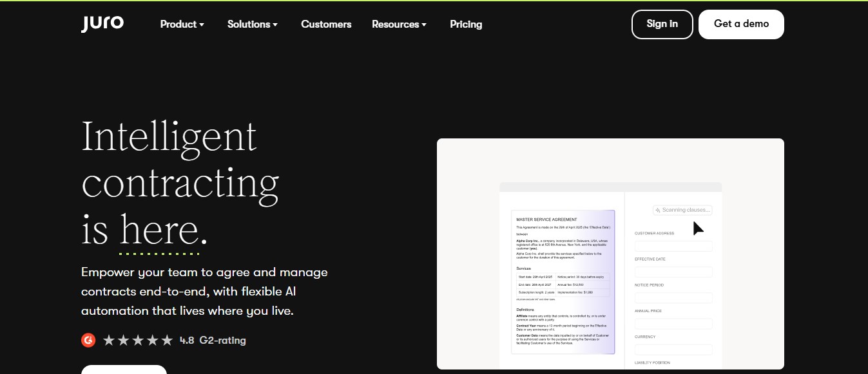Image resolution: width=868 pixels, height=374 pixels.
Task: Click the Scanning clauses status chip
Action: pos(682,210)
